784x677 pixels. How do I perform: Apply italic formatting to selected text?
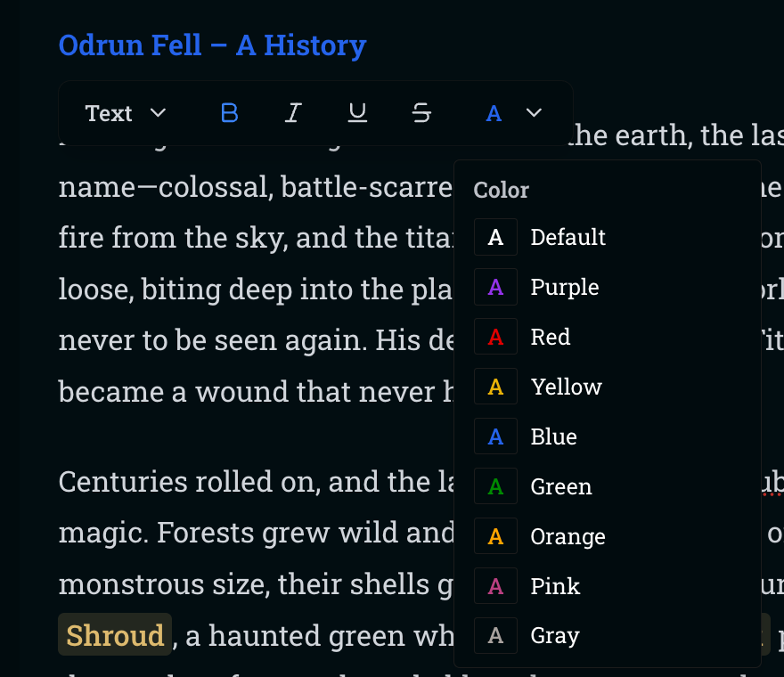point(293,113)
